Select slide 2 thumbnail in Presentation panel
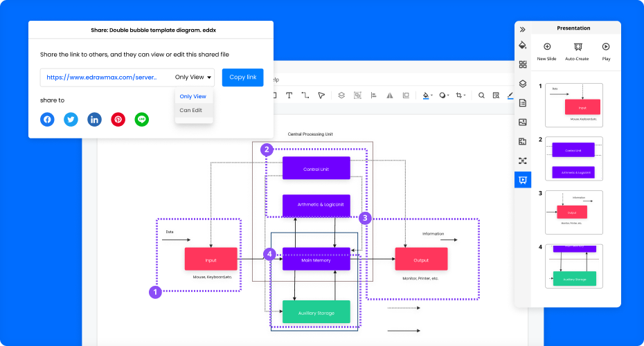The width and height of the screenshot is (644, 346). [573, 158]
